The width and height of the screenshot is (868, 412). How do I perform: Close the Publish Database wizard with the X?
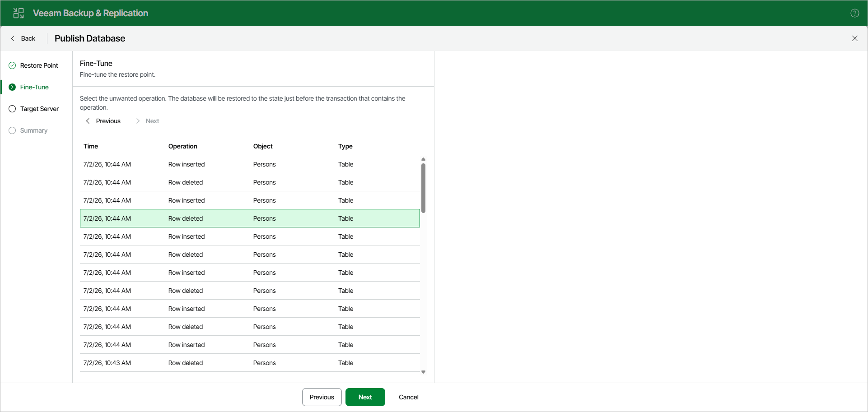point(855,38)
